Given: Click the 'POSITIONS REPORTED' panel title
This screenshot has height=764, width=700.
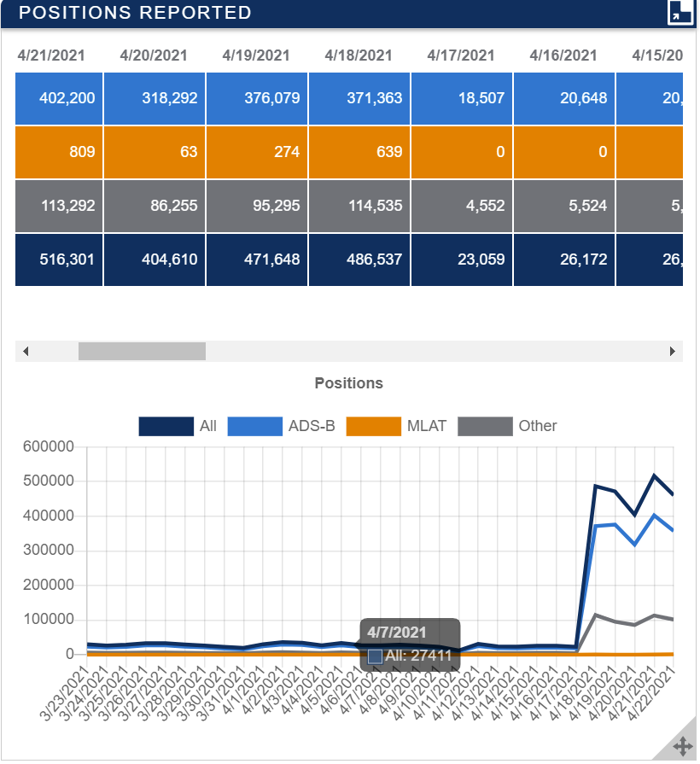Looking at the screenshot, I should coord(135,13).
